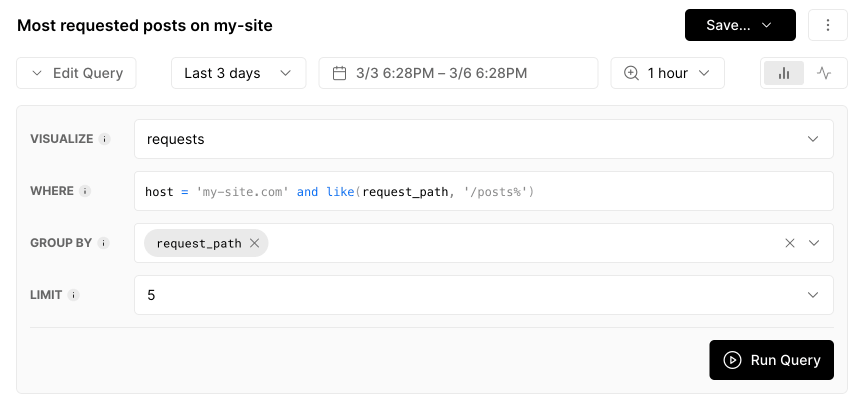Click info icon next to VISUALIZE

tap(104, 139)
